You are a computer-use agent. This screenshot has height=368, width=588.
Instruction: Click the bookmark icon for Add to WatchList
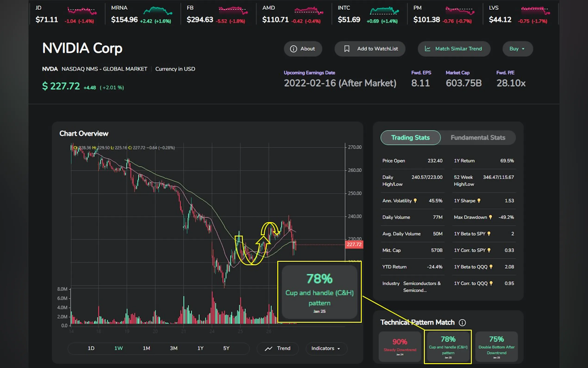coord(347,49)
